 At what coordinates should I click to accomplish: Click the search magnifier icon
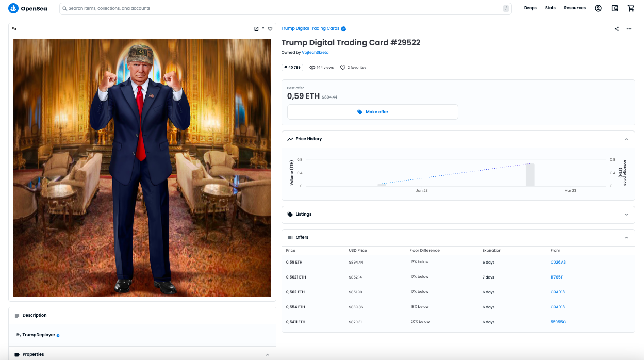[x=65, y=8]
